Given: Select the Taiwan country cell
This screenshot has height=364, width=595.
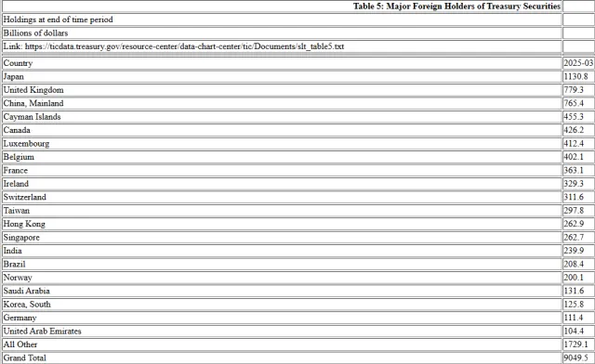Looking at the screenshot, I should (x=282, y=211).
